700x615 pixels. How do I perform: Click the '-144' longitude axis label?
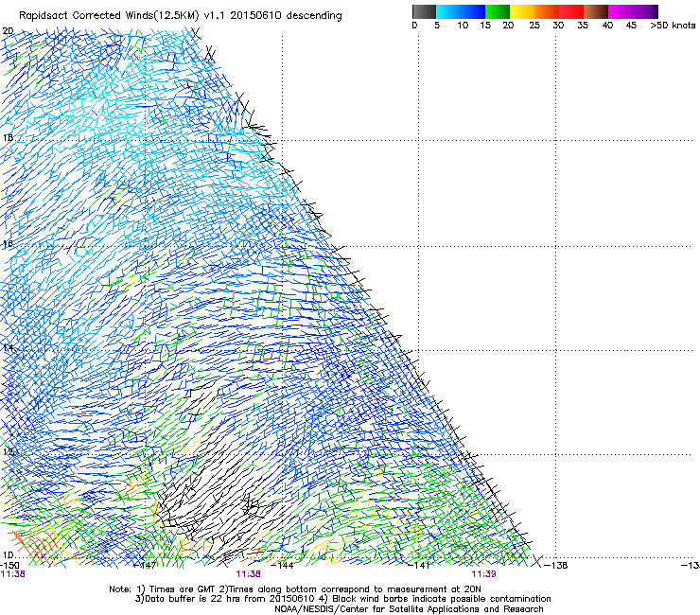point(283,566)
